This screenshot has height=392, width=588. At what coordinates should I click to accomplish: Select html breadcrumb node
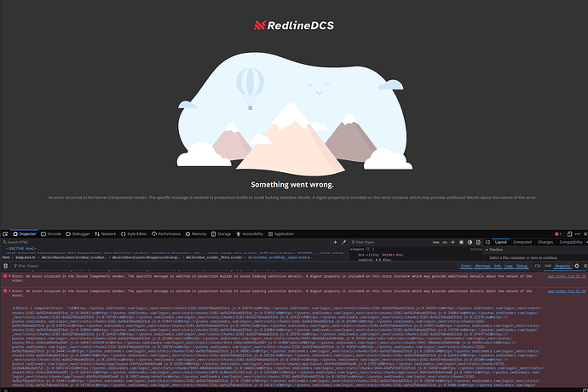(x=6, y=257)
